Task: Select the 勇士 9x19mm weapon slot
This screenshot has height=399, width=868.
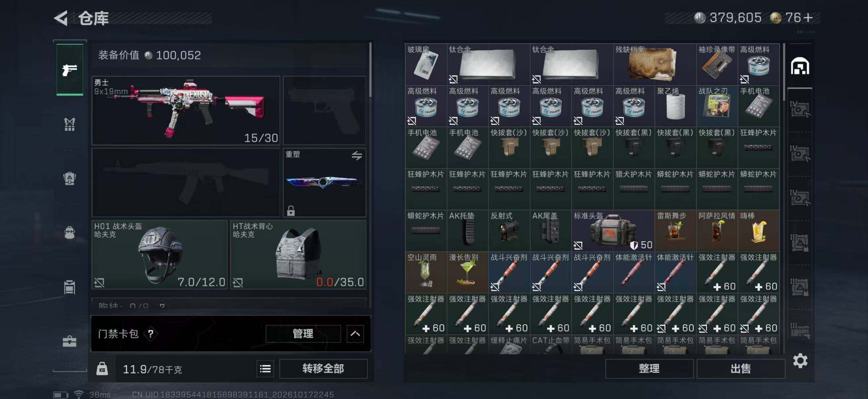Action: click(186, 111)
